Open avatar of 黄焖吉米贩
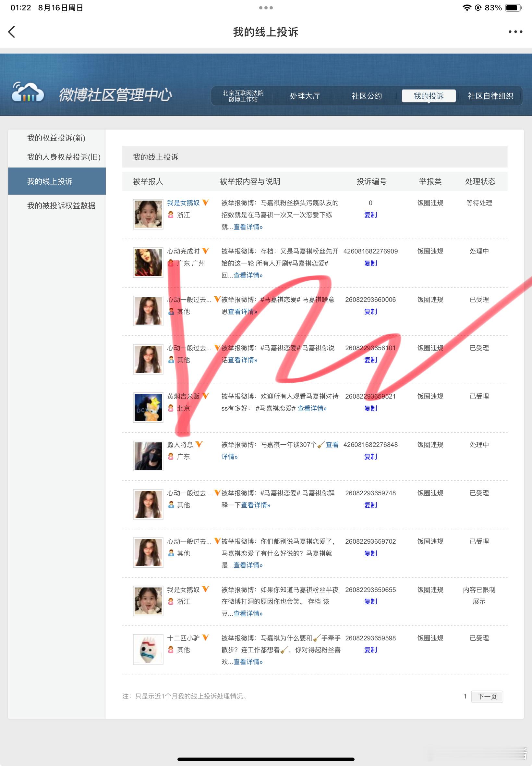532x766 pixels. click(148, 408)
